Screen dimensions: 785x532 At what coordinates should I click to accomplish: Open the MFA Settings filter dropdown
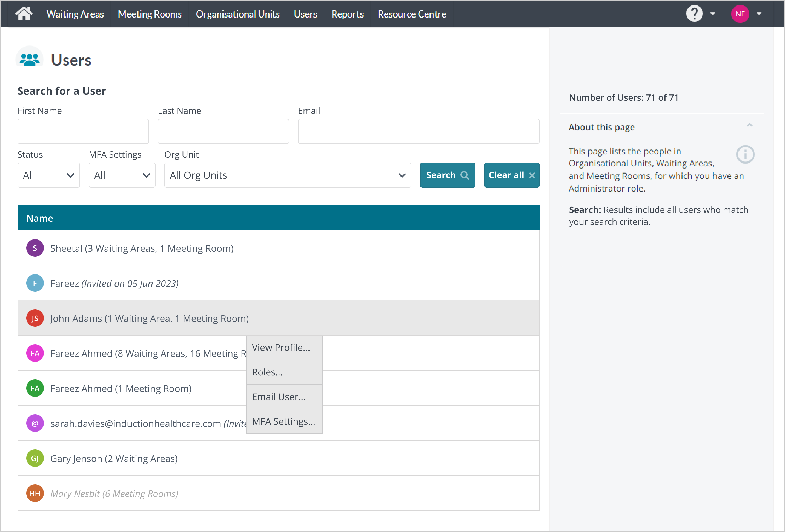pyautogui.click(x=122, y=175)
